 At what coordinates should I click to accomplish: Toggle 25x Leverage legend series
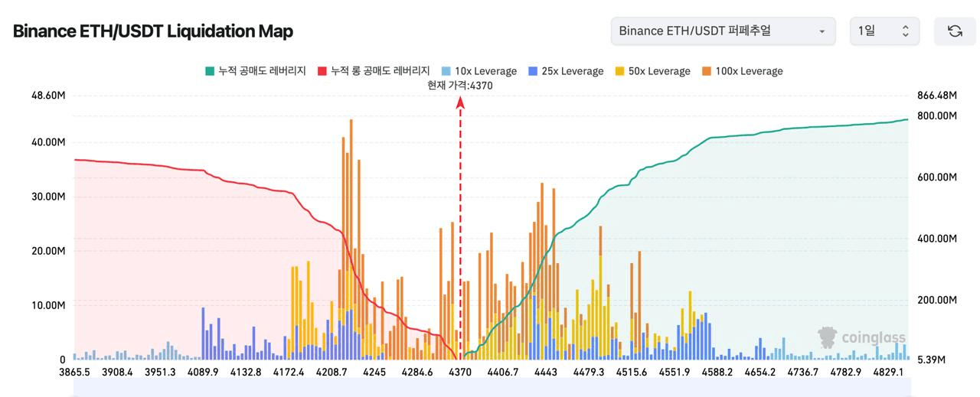tap(566, 71)
